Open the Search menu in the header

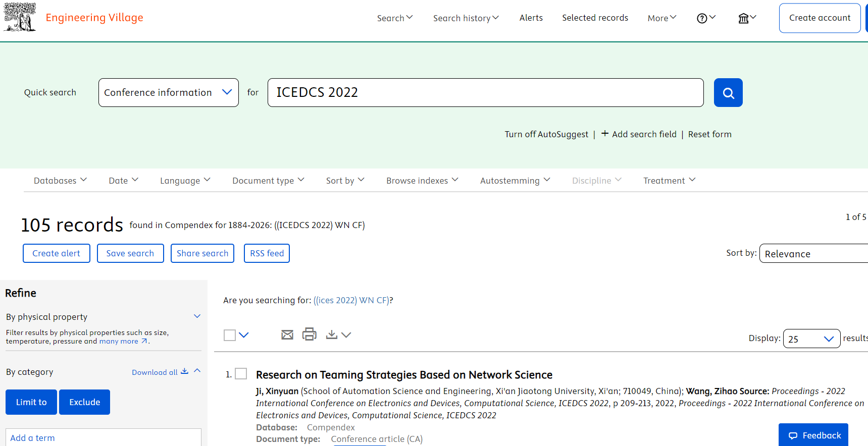pyautogui.click(x=395, y=18)
